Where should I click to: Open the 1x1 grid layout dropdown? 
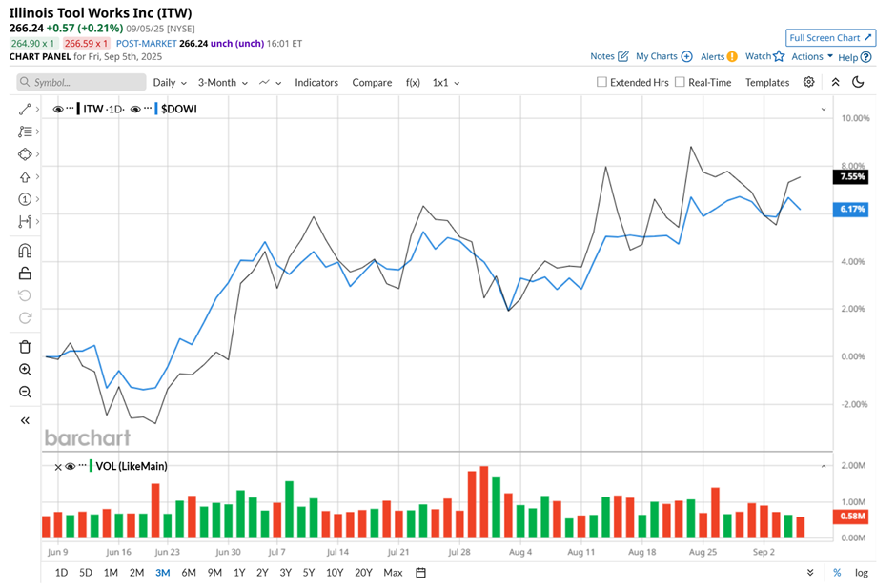click(x=446, y=82)
